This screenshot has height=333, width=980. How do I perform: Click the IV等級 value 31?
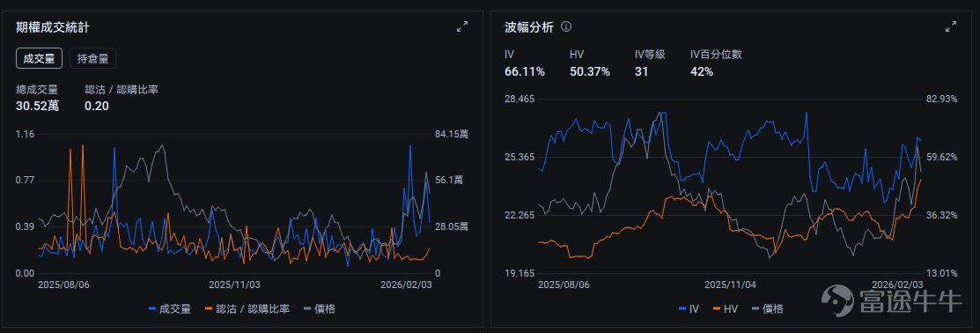click(x=641, y=72)
